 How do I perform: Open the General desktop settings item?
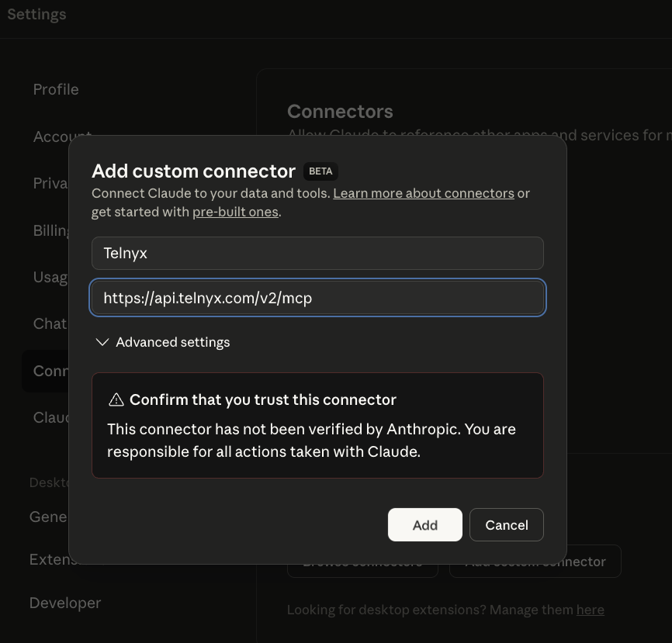(48, 517)
